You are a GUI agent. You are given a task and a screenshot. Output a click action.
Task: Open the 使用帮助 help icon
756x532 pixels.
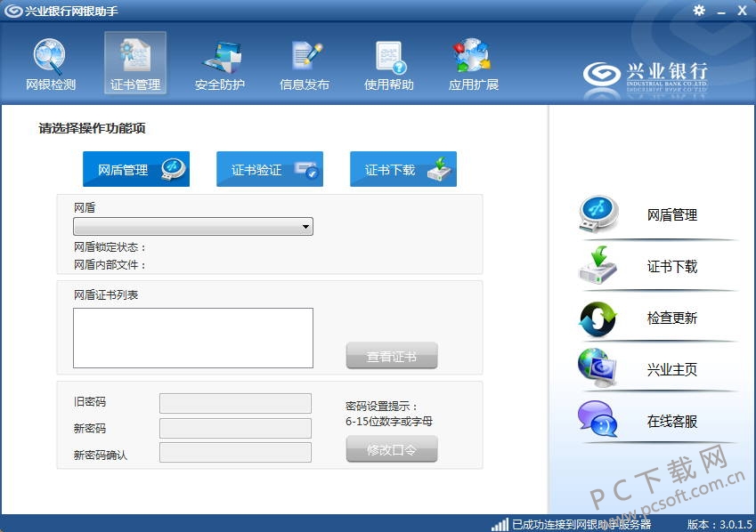[x=391, y=57]
